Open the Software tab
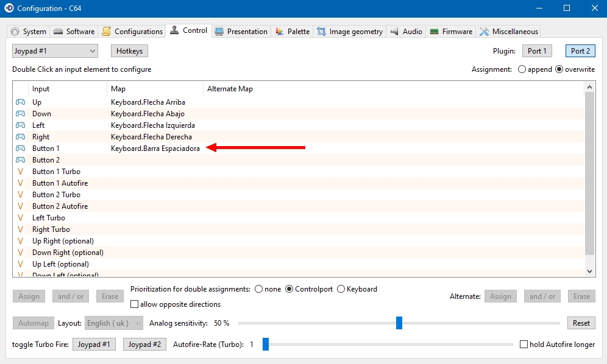The height and width of the screenshot is (364, 607). point(74,32)
